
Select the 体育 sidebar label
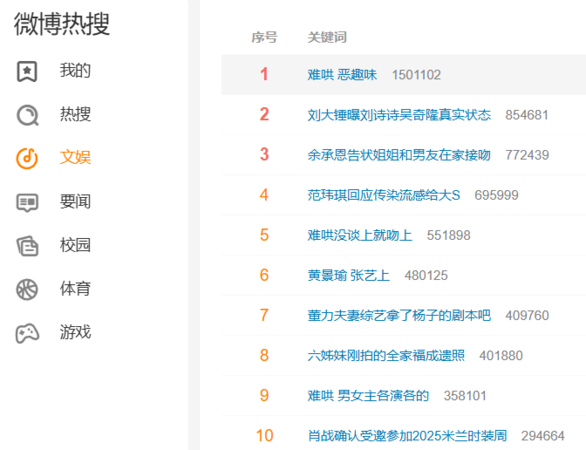(75, 289)
